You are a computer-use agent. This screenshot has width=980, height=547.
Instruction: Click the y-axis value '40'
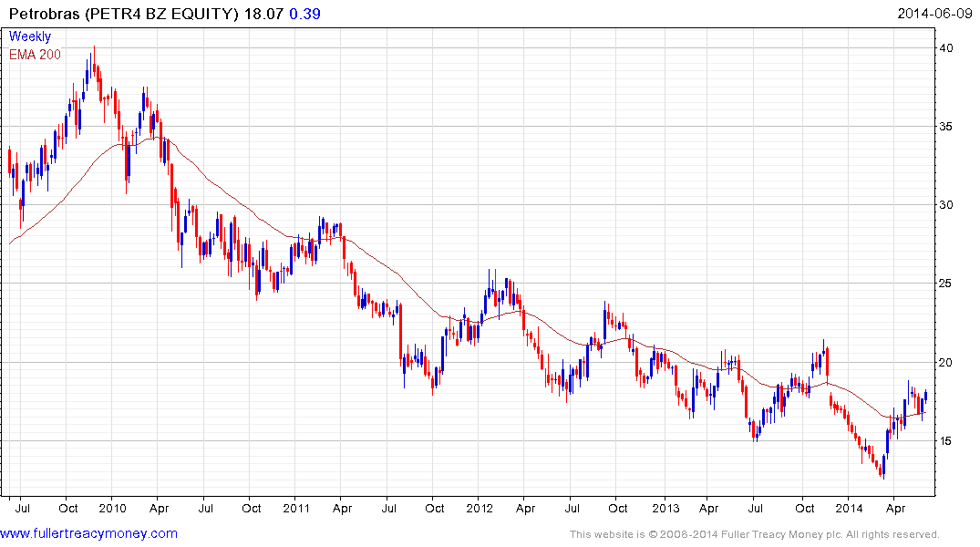tap(946, 48)
